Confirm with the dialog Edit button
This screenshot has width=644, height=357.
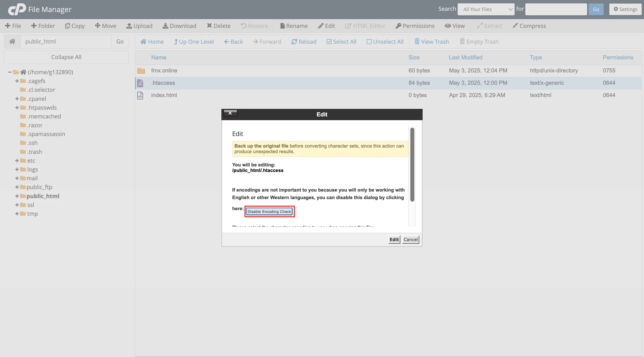(x=394, y=240)
